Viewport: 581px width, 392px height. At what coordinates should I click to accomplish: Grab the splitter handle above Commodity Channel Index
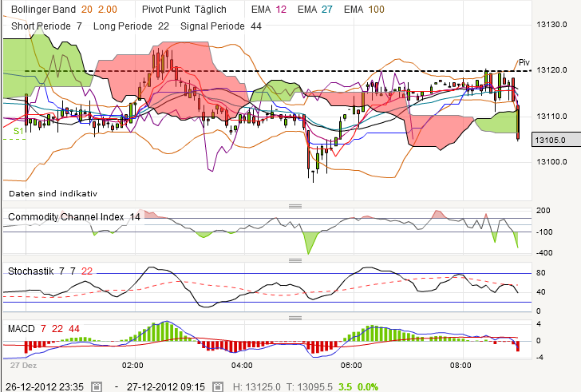pyautogui.click(x=295, y=206)
